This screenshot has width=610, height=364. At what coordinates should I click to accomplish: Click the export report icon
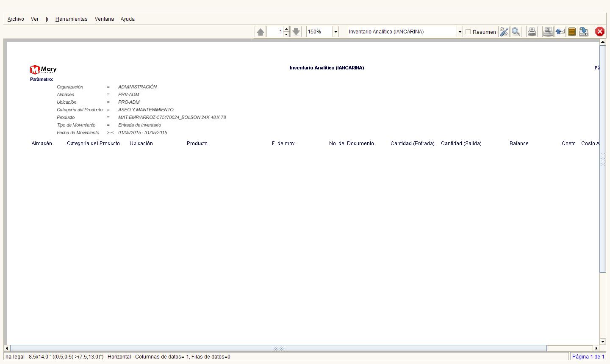(584, 32)
